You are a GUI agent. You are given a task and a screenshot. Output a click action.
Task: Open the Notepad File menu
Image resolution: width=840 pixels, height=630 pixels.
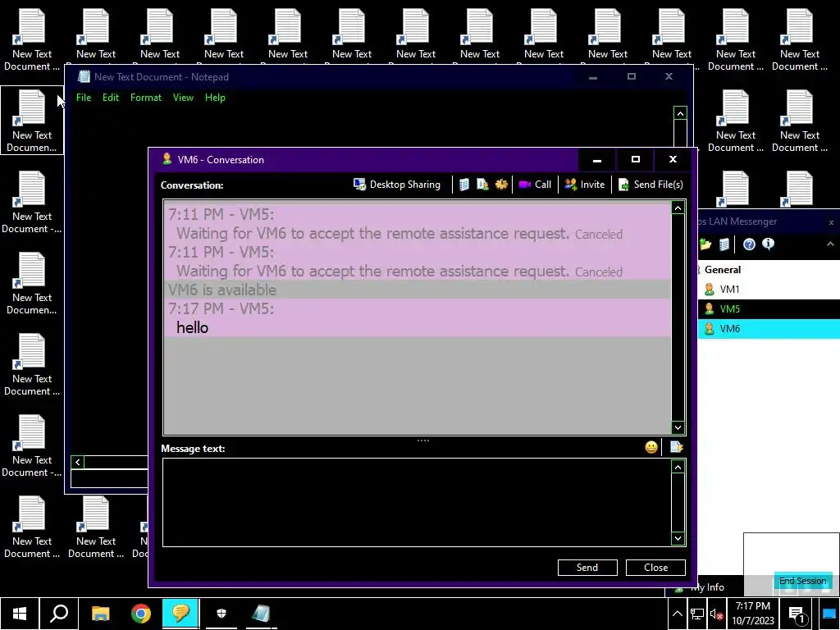(84, 98)
